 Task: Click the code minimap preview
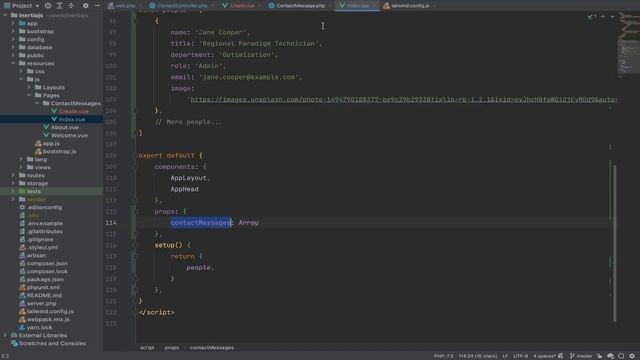pos(628,45)
